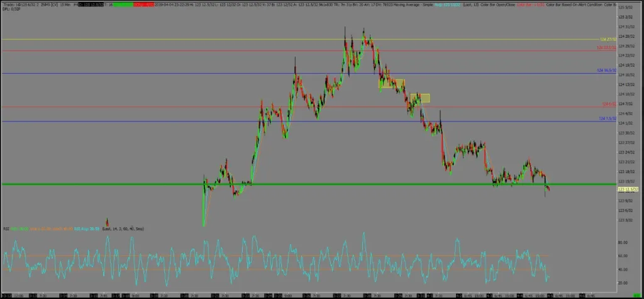Click the RSI Avgs value label
The image size is (644, 299).
click(87, 228)
